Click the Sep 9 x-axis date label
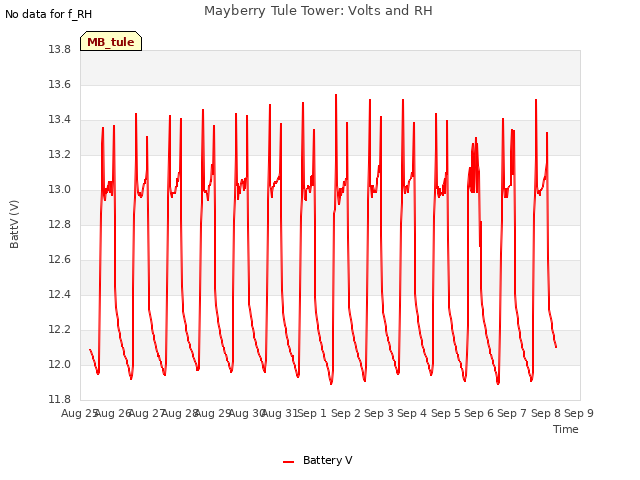Screen dimensions: 640x480 pos(579,413)
